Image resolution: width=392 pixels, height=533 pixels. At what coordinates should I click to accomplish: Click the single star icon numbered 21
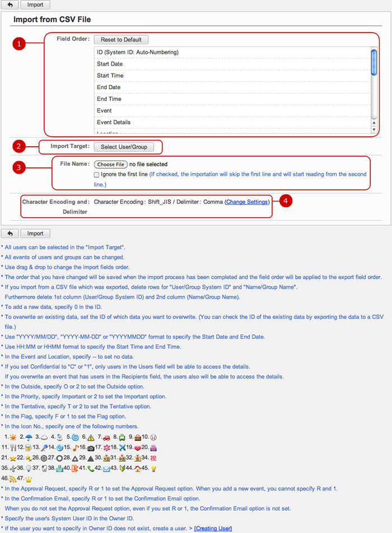(x=13, y=459)
